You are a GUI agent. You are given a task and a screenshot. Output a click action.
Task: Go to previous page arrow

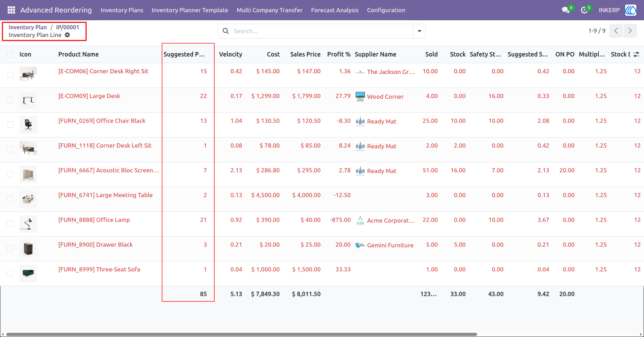click(x=616, y=31)
